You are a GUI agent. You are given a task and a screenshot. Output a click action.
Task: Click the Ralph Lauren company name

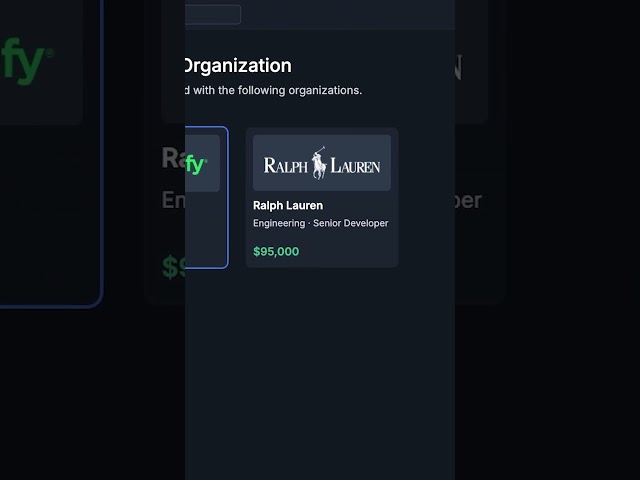tap(288, 205)
